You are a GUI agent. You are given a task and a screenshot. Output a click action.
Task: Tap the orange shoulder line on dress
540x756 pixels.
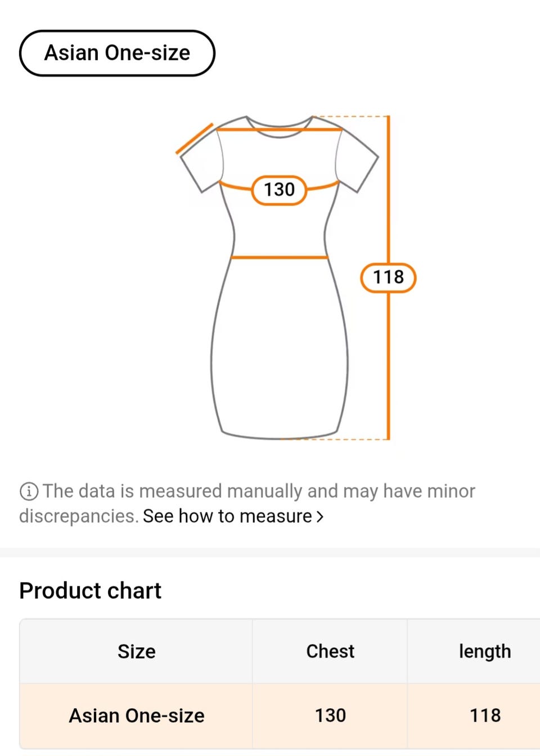tap(280, 129)
